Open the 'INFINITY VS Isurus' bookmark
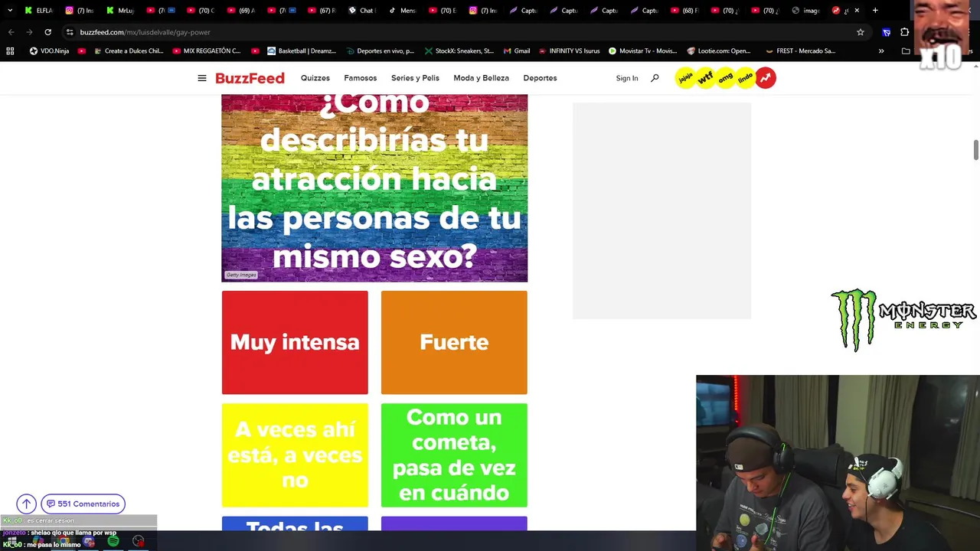The image size is (980, 551). pyautogui.click(x=570, y=51)
